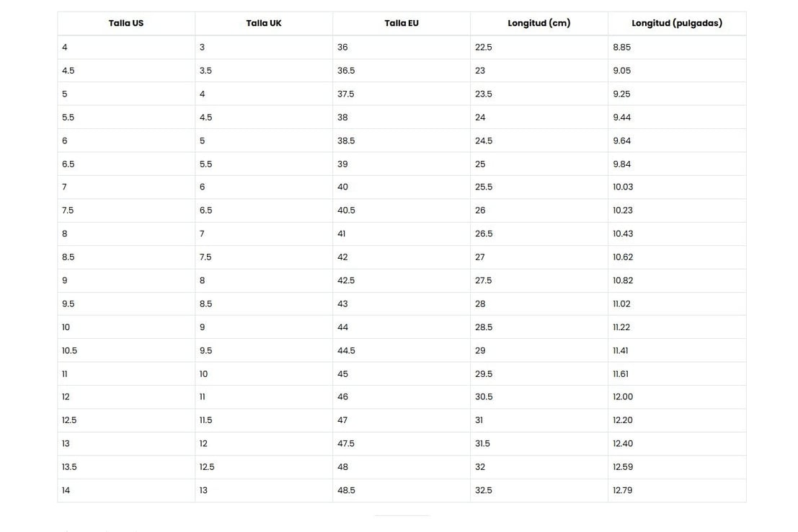
Task: Select the US size 8.5 cell
Action: tap(126, 257)
